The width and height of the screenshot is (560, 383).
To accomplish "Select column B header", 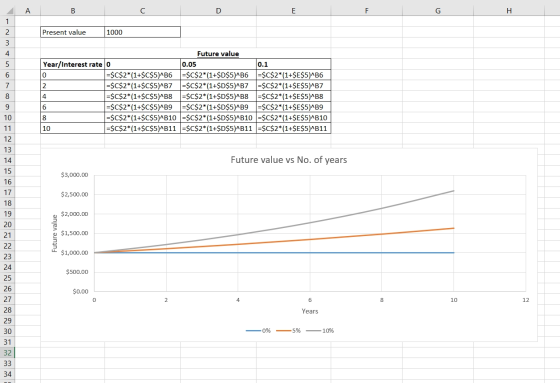I will (x=72, y=11).
